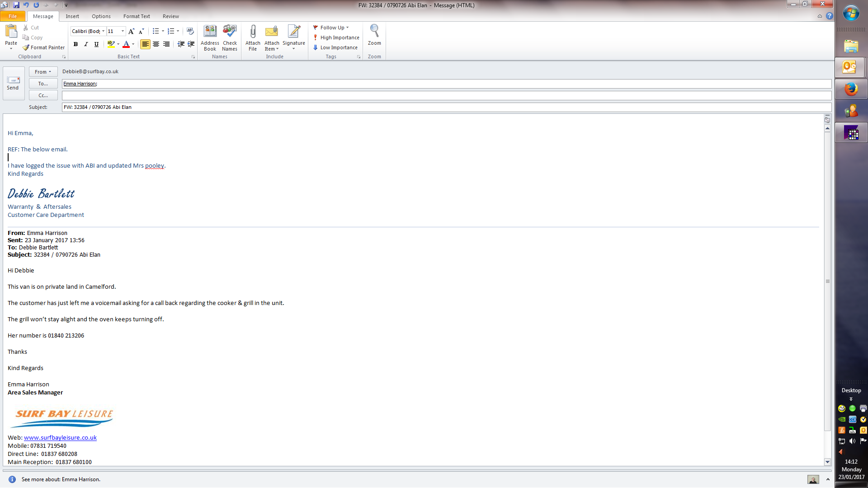
Task: Open the www.surfbayleisure.co.uk link
Action: (x=60, y=437)
